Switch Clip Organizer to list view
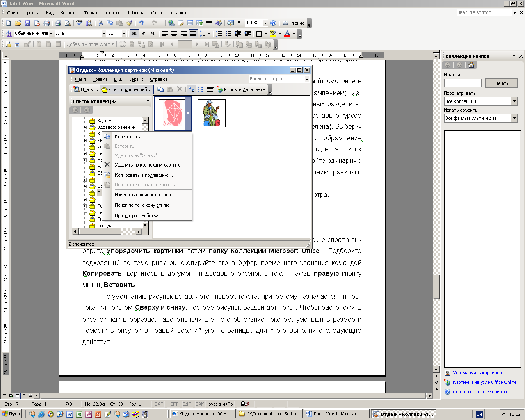Image resolution: width=525 pixels, height=420 pixels. pos(201,89)
